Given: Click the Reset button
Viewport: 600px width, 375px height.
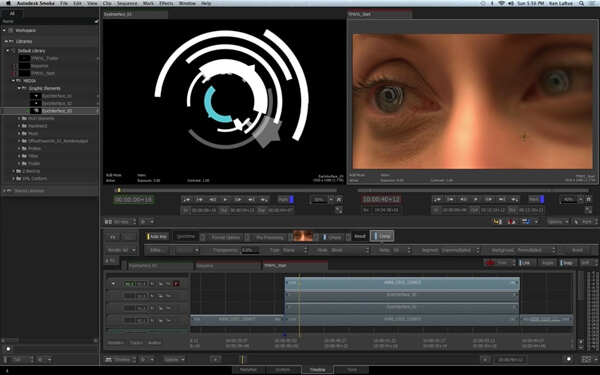Looking at the screenshot, I should (577, 250).
